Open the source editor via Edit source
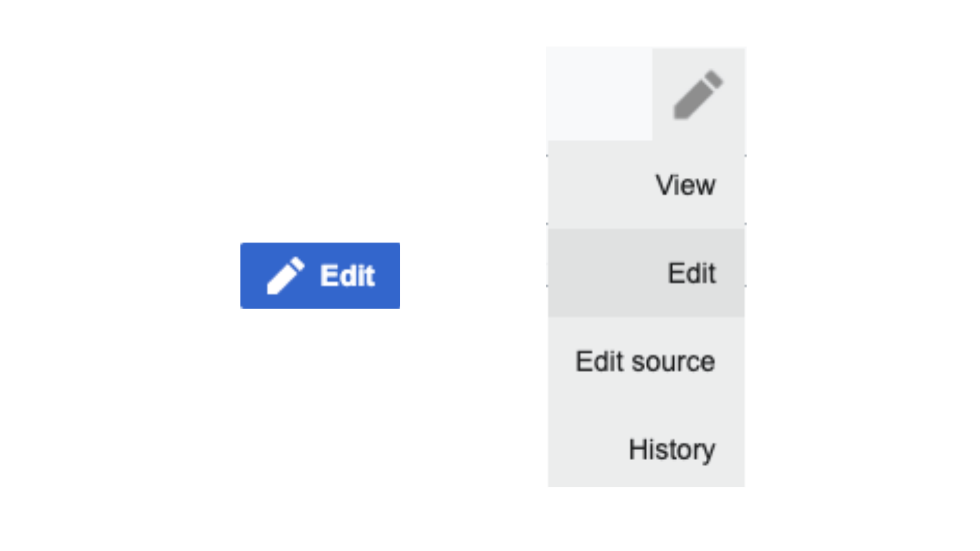Screen dimensions: 980x551 pyautogui.click(x=645, y=362)
